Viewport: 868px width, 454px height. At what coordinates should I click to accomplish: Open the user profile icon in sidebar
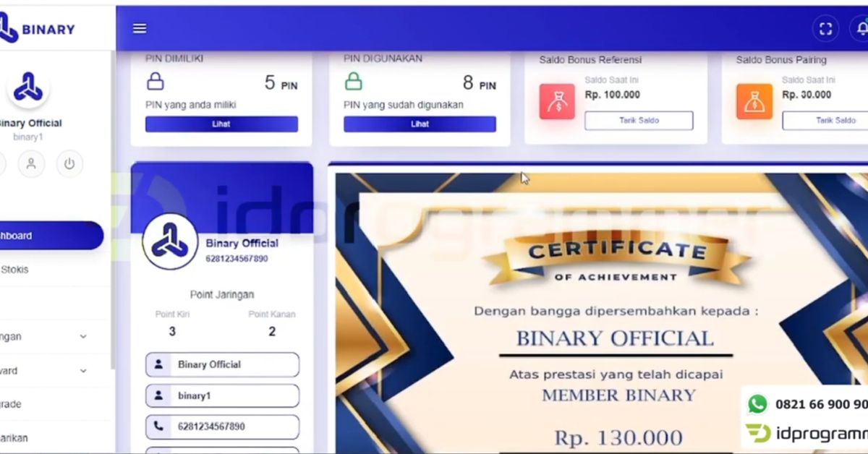point(31,164)
